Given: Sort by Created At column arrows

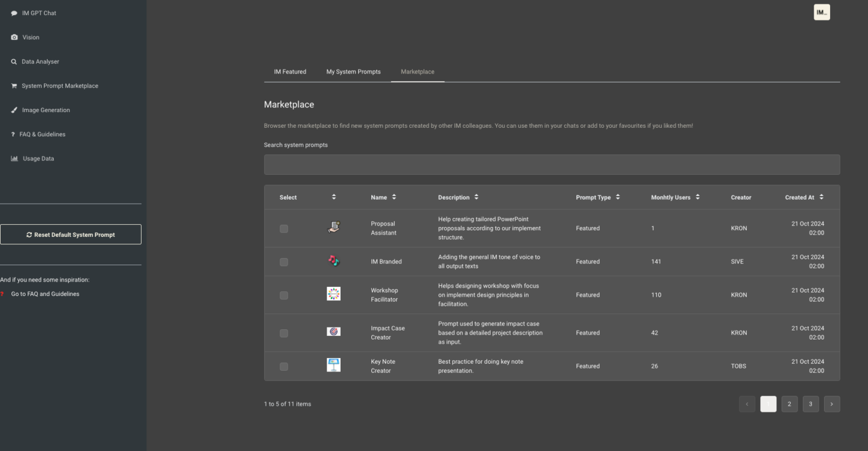Looking at the screenshot, I should (821, 197).
